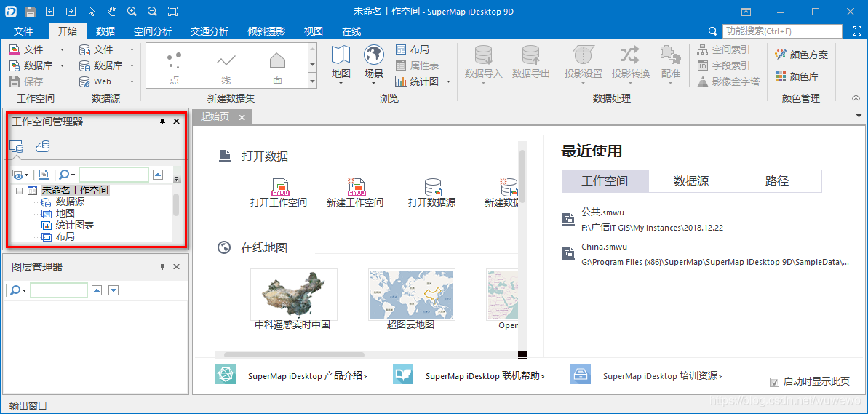
Task: Switch to the 空间分析 ribbon tab
Action: tap(153, 31)
